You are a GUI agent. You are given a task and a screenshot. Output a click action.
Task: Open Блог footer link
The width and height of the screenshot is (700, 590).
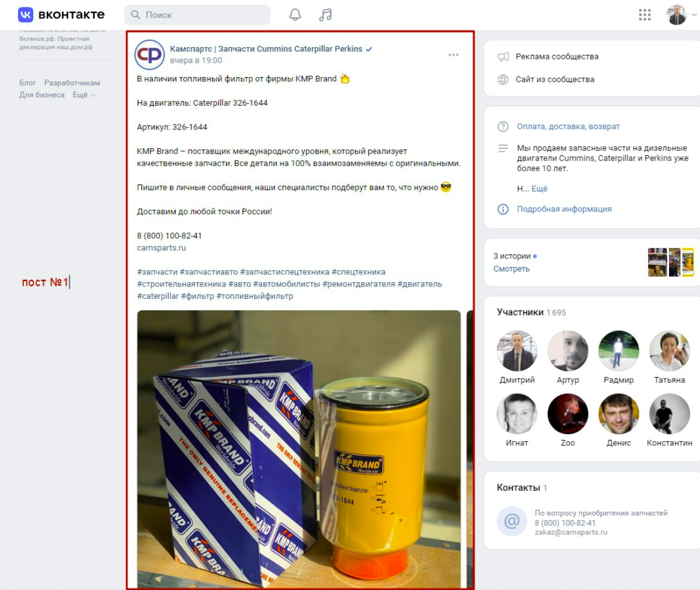click(27, 82)
